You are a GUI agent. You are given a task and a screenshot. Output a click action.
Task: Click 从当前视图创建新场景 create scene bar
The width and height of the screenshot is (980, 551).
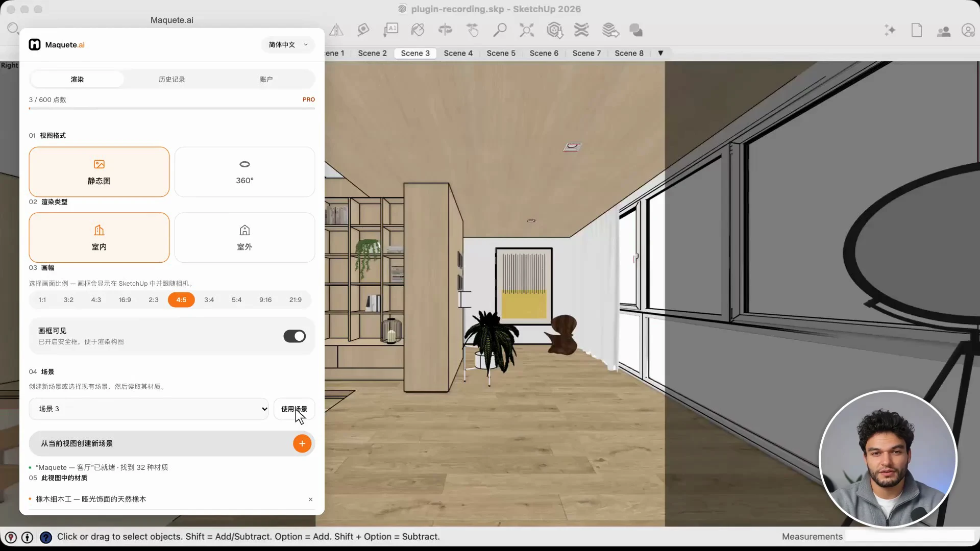click(x=172, y=443)
